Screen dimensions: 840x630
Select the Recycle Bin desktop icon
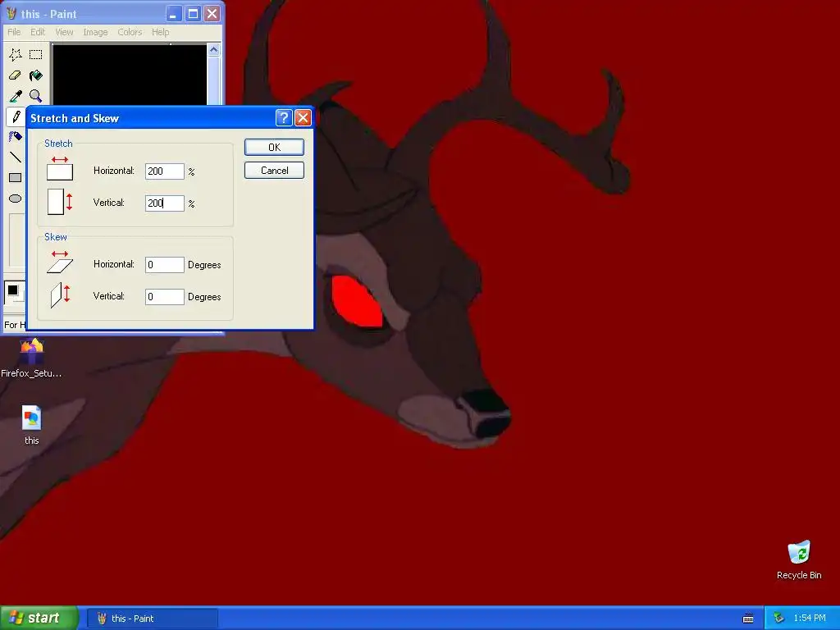pos(799,559)
